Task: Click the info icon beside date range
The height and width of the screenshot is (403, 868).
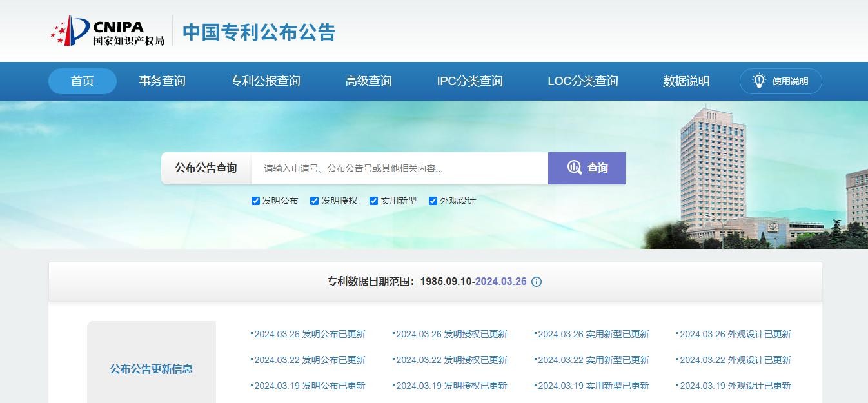Action: pos(537,282)
